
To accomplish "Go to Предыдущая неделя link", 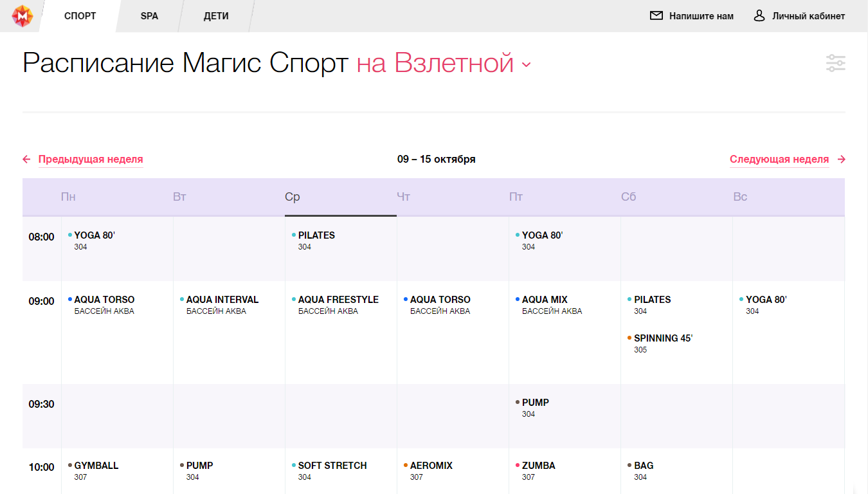I will tap(91, 160).
